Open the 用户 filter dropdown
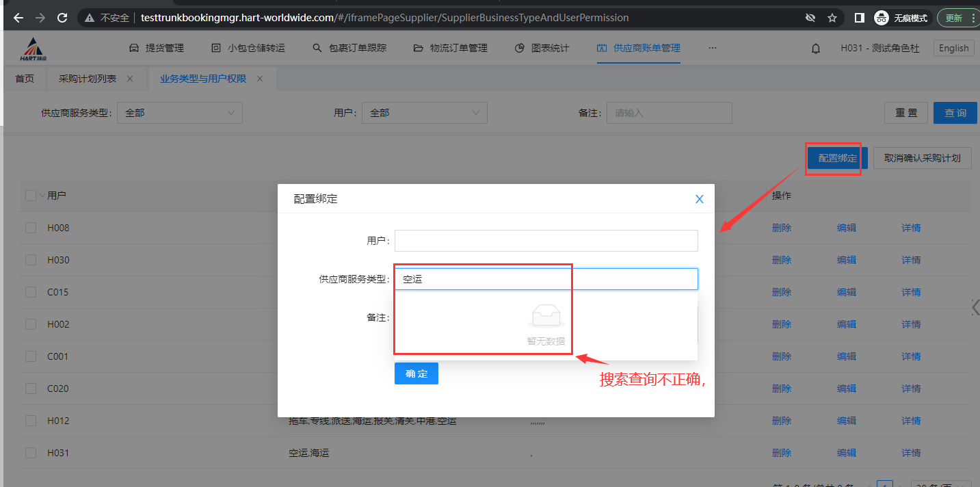Screen dimensions: 980x487 point(424,113)
